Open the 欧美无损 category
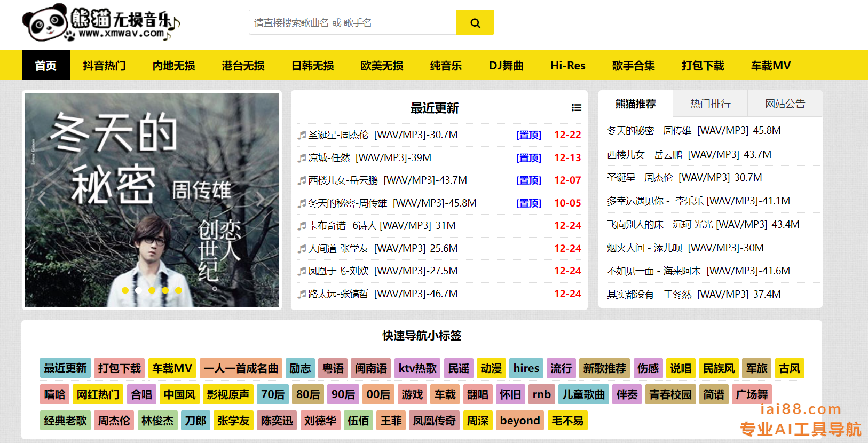The height and width of the screenshot is (443, 868). tap(382, 65)
